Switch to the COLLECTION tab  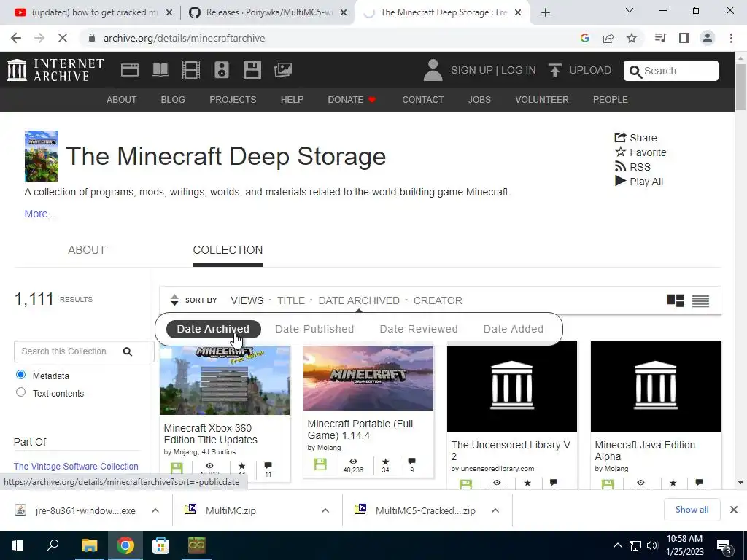(x=228, y=250)
